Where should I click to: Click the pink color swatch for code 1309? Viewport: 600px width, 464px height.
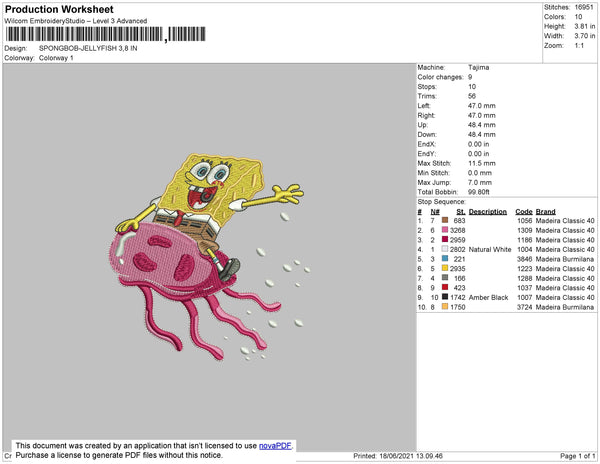pos(445,230)
